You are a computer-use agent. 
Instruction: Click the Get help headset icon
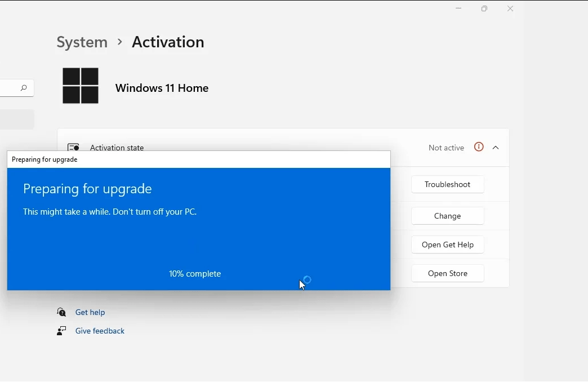click(x=61, y=312)
